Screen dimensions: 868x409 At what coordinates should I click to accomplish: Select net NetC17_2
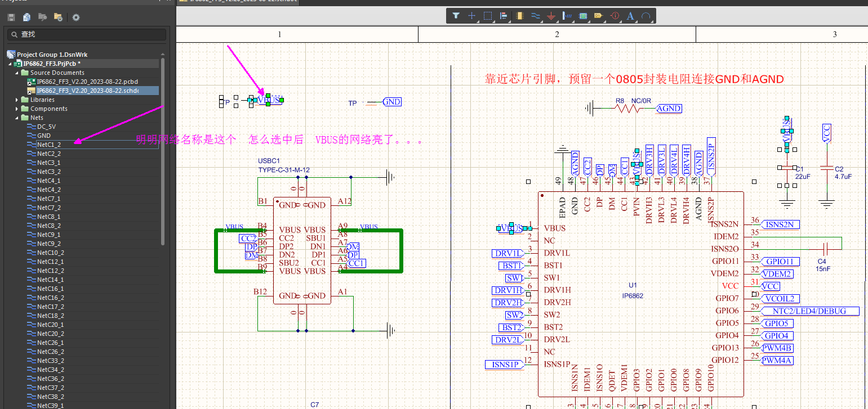click(51, 307)
